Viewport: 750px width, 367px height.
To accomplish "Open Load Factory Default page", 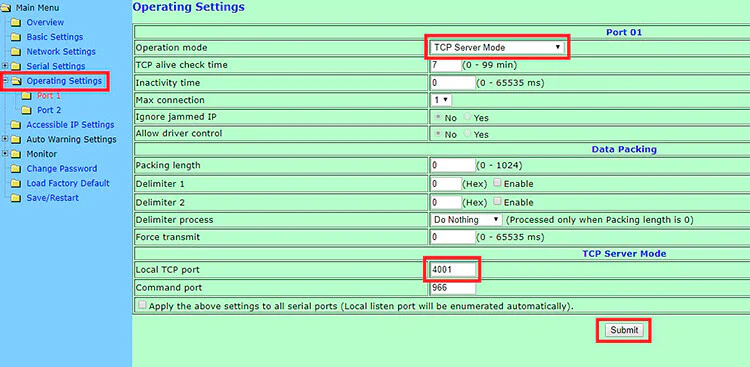I will coord(68,183).
